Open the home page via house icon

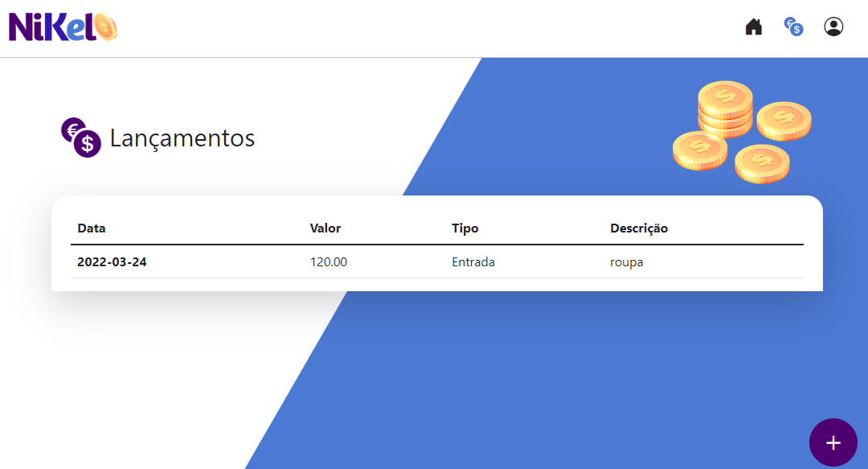click(x=753, y=26)
